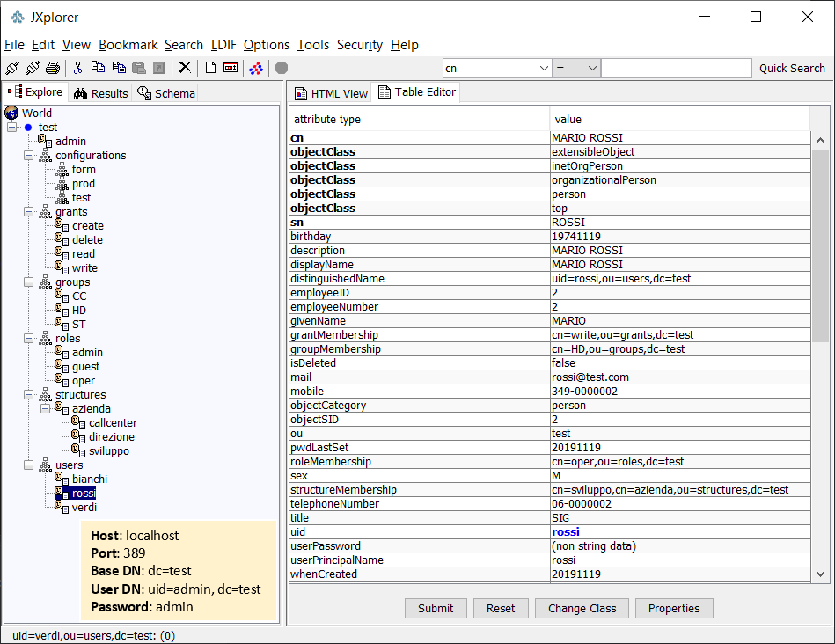Click the Submit button
This screenshot has width=835, height=644.
coord(436,608)
